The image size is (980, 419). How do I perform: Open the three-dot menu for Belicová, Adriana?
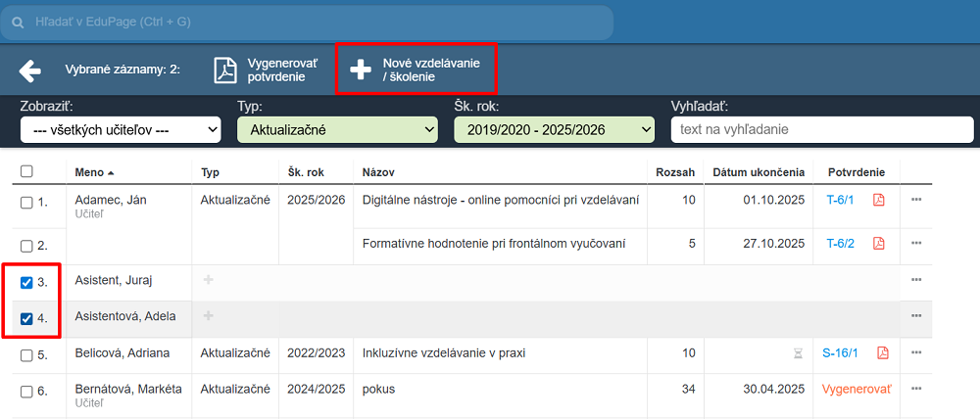tap(916, 353)
